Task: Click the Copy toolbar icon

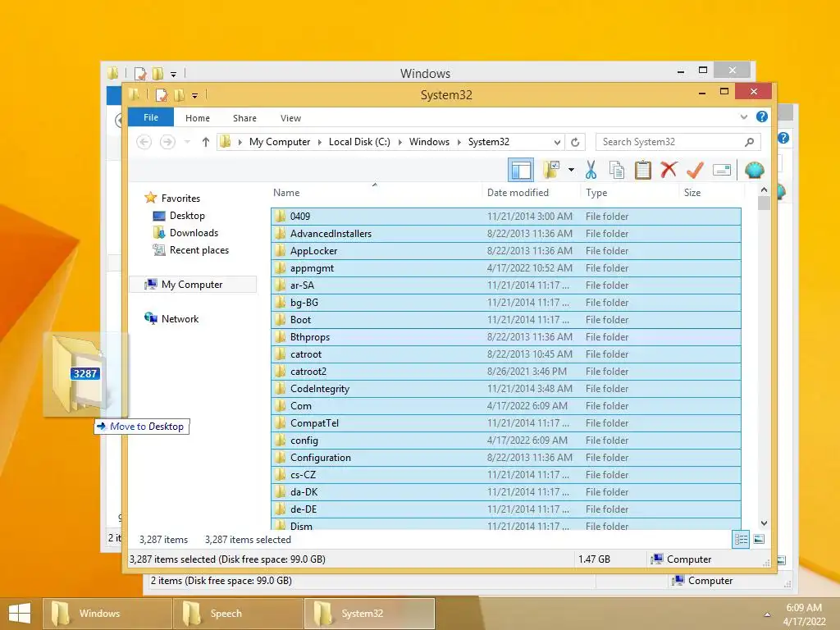Action: point(617,171)
